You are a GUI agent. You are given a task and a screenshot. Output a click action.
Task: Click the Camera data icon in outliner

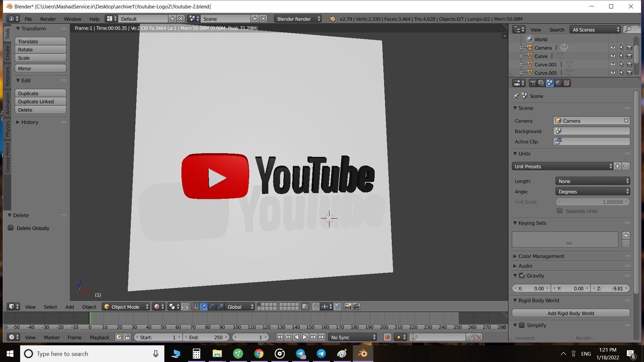[x=564, y=48]
